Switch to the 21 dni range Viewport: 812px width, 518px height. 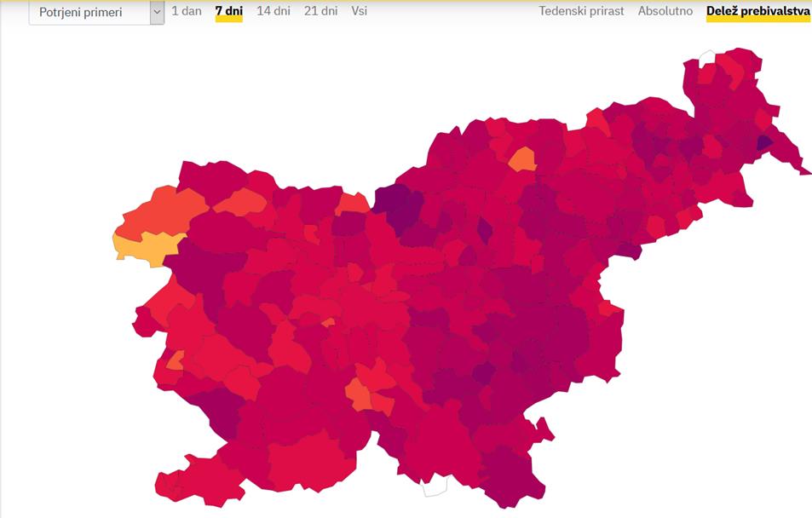pos(320,11)
